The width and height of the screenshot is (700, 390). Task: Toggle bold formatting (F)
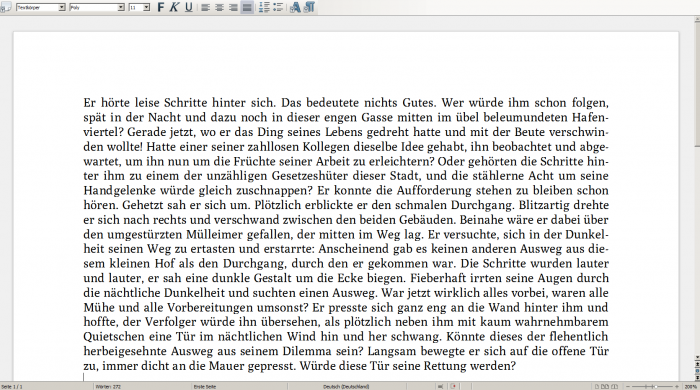[161, 7]
